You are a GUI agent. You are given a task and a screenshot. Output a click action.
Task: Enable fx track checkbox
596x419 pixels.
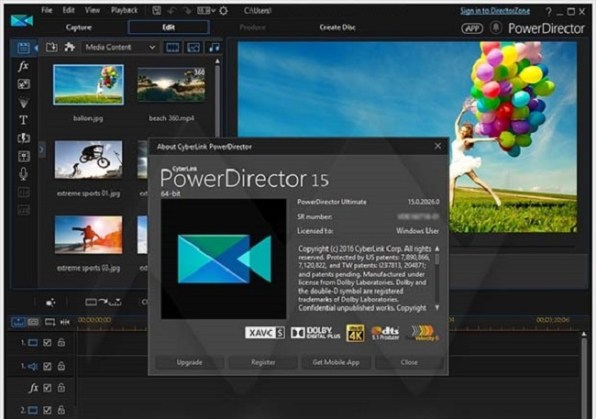point(47,388)
